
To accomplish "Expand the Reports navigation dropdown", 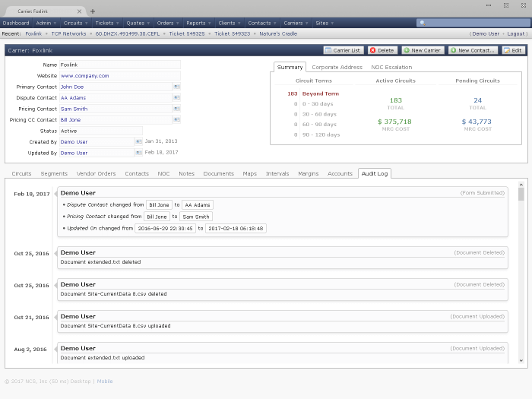I will coord(198,24).
